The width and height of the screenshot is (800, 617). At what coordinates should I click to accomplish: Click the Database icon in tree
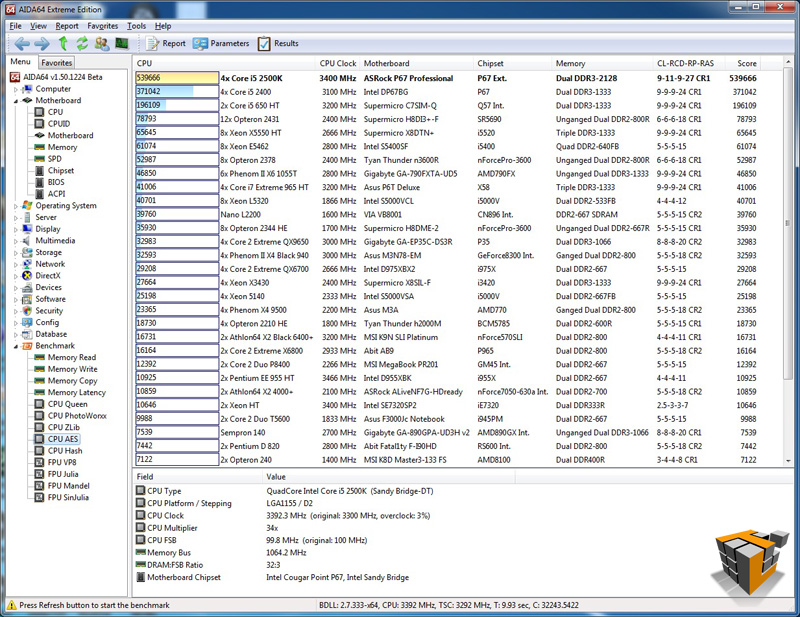[x=27, y=334]
